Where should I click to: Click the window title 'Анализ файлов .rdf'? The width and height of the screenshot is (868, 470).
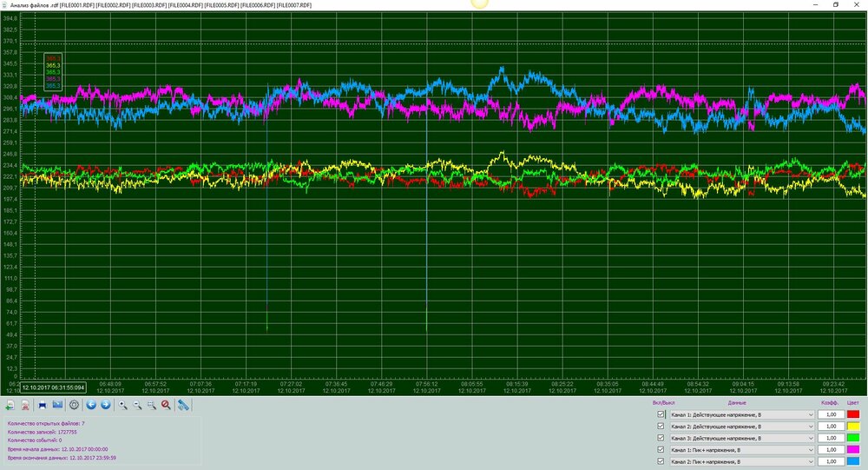[35, 5]
